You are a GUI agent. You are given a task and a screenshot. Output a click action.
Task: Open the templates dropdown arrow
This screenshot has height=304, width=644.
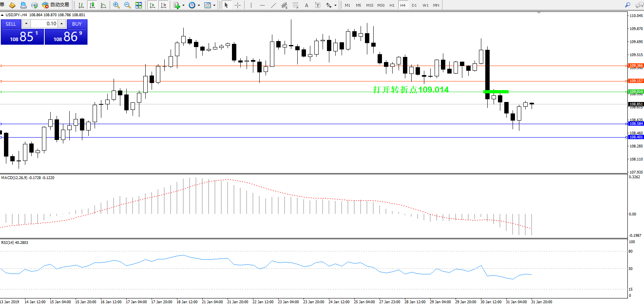pyautogui.click(x=214, y=6)
